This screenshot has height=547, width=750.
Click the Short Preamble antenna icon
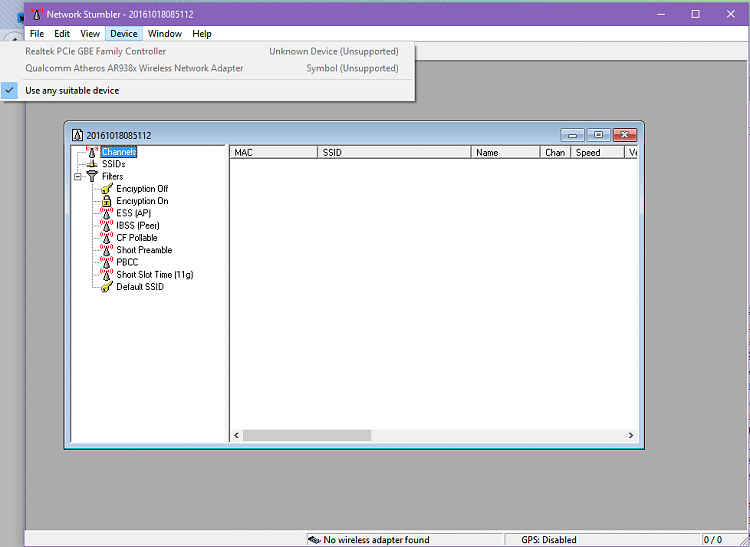107,250
